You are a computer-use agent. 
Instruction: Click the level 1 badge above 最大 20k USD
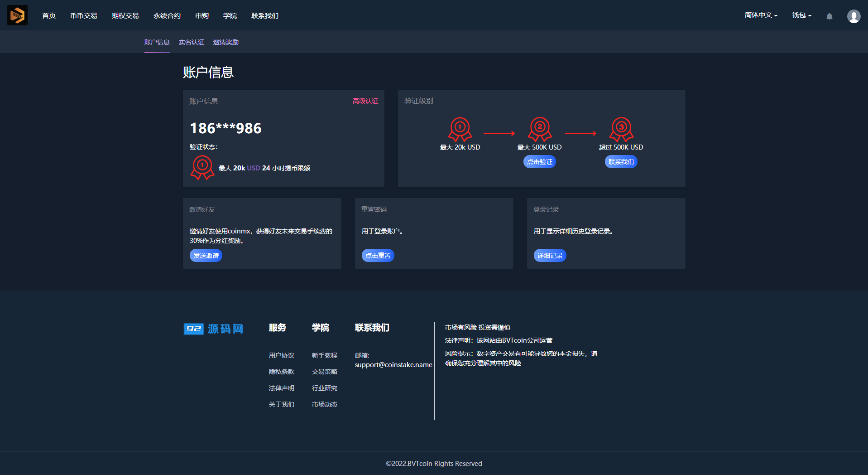pyautogui.click(x=460, y=130)
